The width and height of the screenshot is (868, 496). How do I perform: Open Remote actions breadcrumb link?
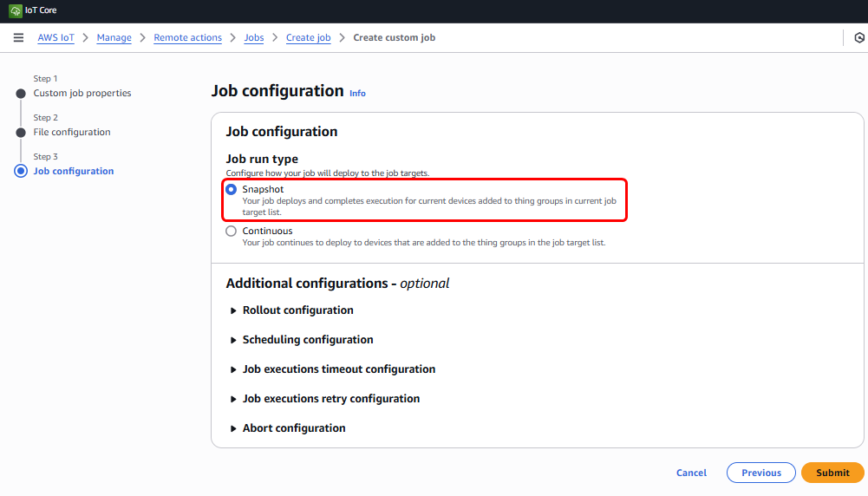tap(187, 38)
